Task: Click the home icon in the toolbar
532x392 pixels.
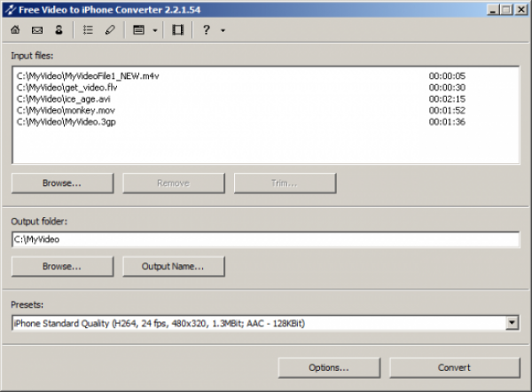Action: (x=15, y=30)
